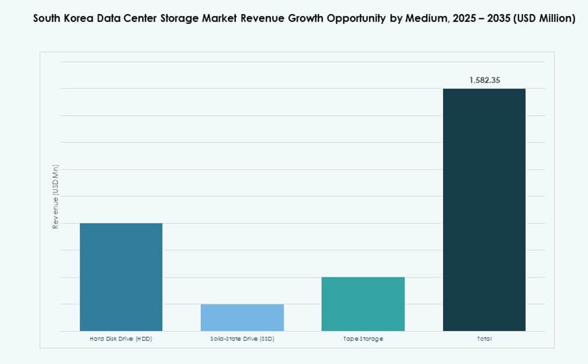The image size is (588, 364).
Task: Click the 1,582.35 data label
Action: coord(484,80)
